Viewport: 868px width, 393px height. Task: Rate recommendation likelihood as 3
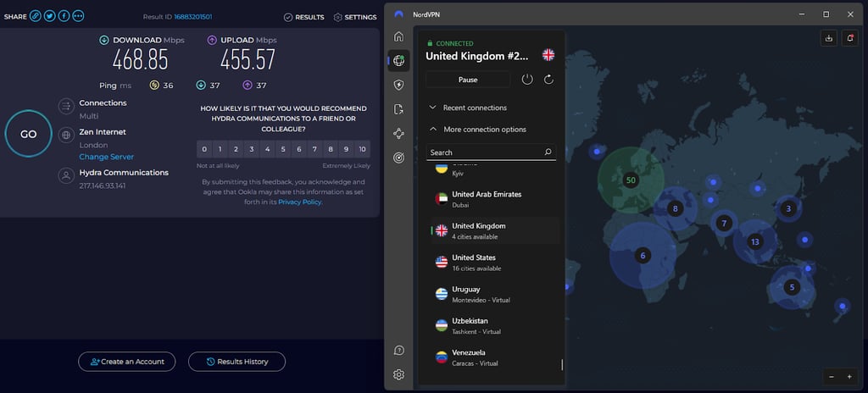tap(252, 149)
